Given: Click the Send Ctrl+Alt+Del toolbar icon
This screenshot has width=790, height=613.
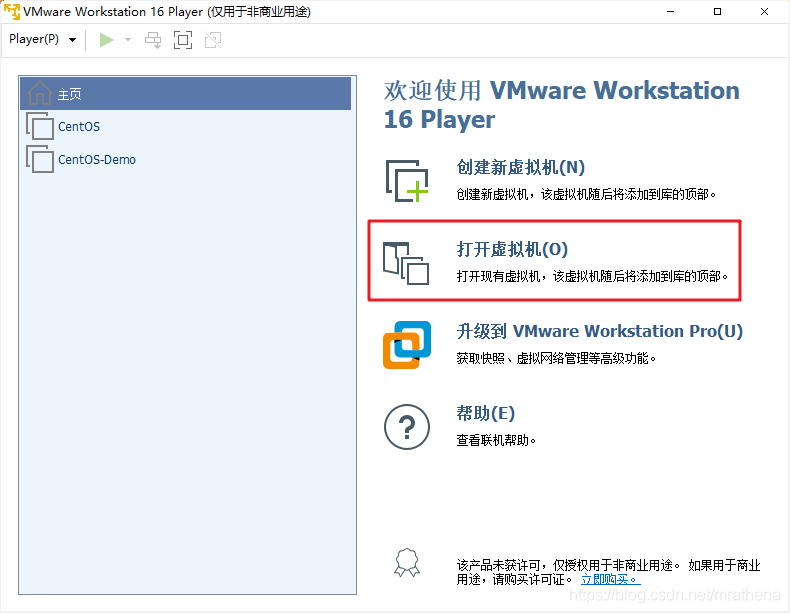Looking at the screenshot, I should coord(153,40).
